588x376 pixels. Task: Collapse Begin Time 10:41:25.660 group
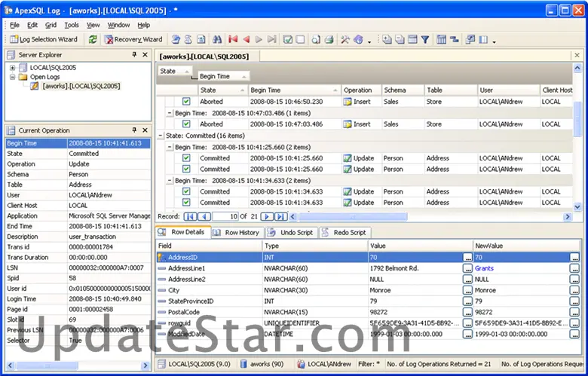[170, 147]
